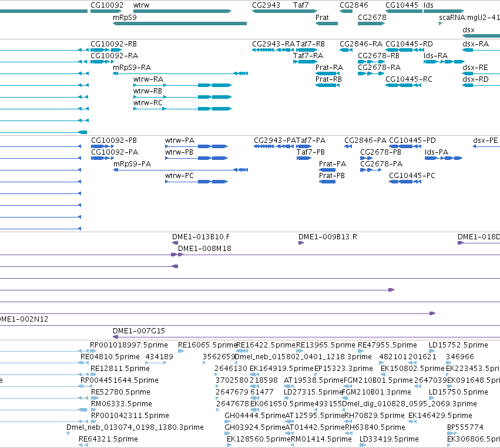Select protein CG10092-PB
This screenshot has height=448, width=500.
click(x=102, y=146)
